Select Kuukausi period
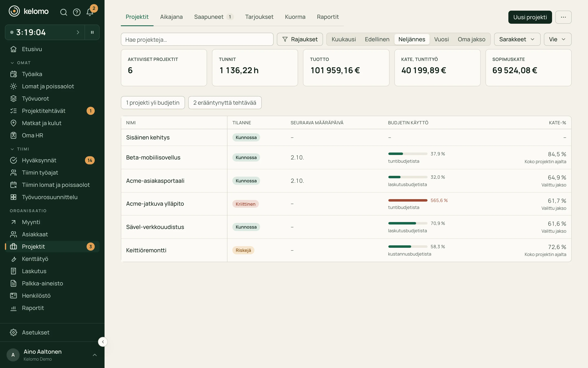 click(344, 39)
